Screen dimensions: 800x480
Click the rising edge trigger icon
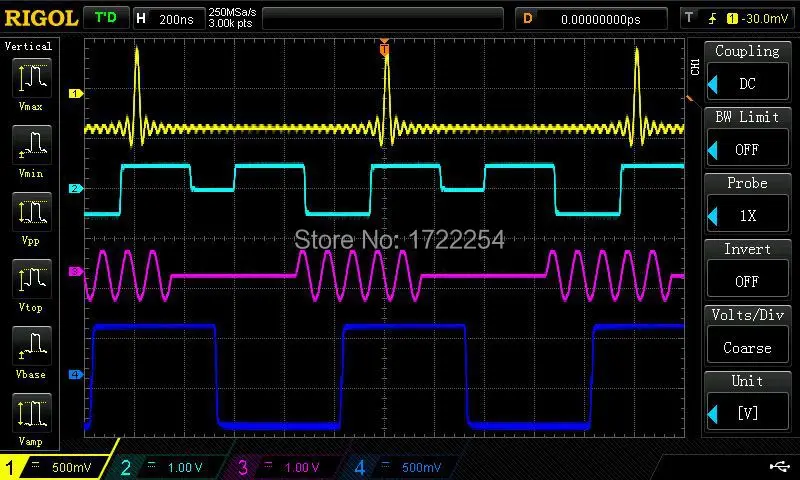[x=712, y=19]
